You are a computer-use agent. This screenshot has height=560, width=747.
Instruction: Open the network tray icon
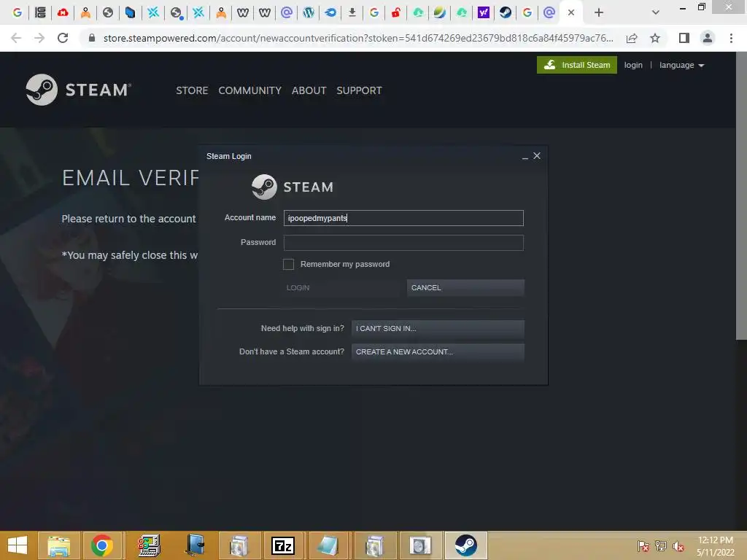(661, 546)
